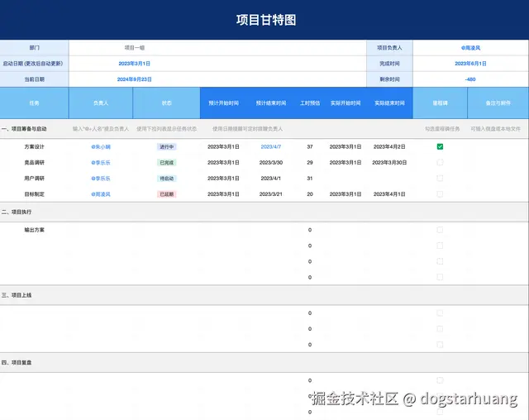The width and height of the screenshot is (529, 420).
Task: Click the 部门 label cell
Action: coord(34,48)
